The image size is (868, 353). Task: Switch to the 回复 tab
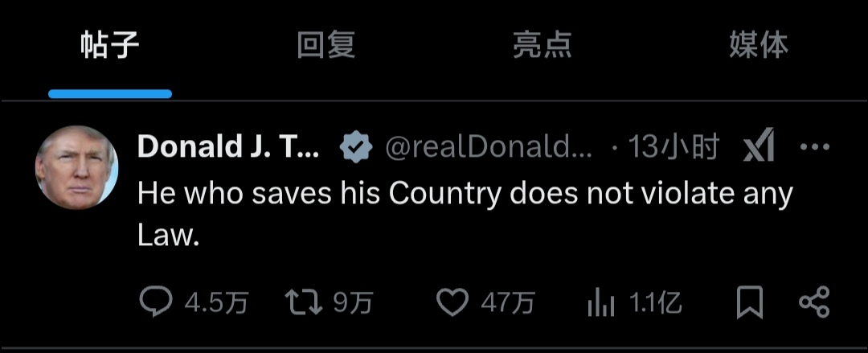coord(325,46)
